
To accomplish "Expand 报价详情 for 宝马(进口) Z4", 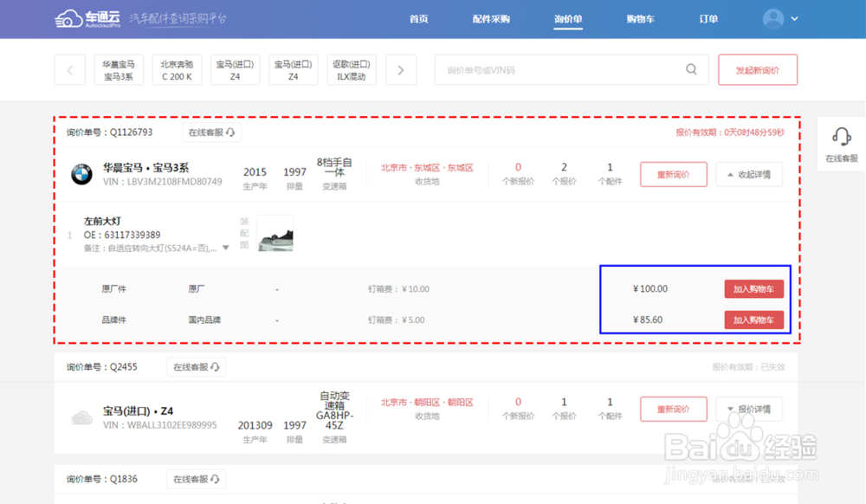I will point(749,409).
